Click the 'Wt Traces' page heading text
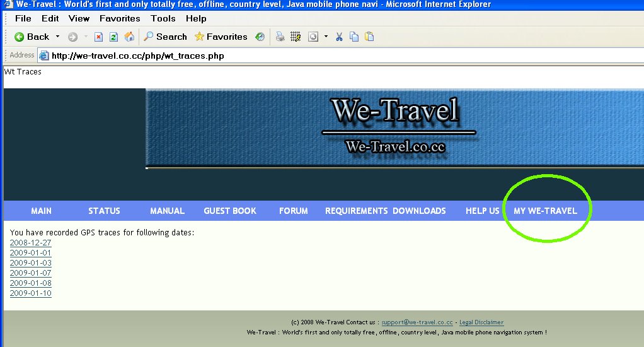Viewport: 644px width, 347px height. tap(23, 71)
